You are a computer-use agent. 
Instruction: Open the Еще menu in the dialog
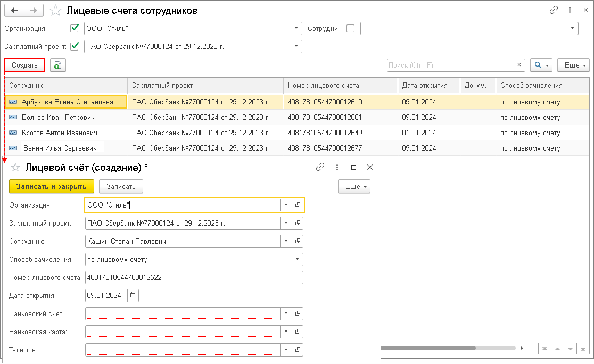[x=354, y=186]
